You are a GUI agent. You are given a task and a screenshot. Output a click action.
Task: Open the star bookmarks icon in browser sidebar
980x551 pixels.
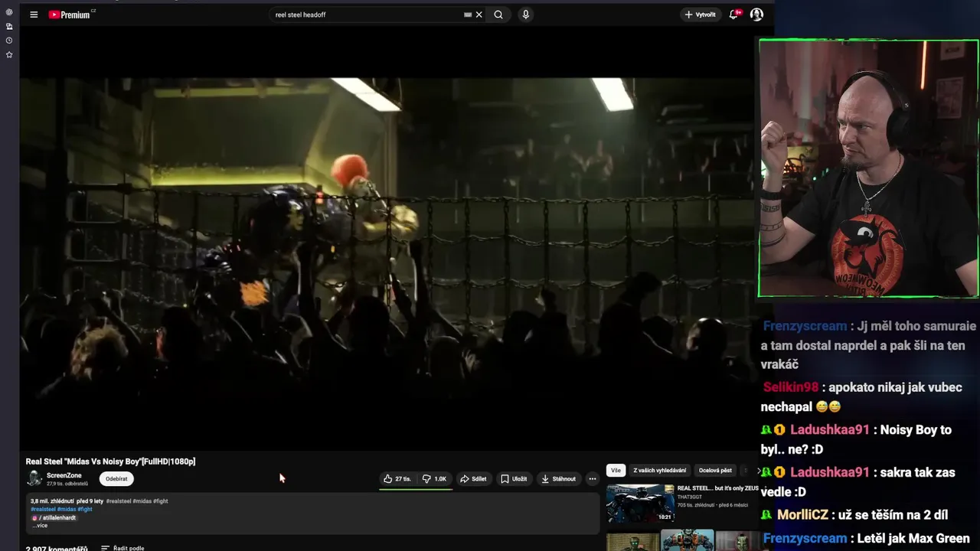pyautogui.click(x=9, y=55)
